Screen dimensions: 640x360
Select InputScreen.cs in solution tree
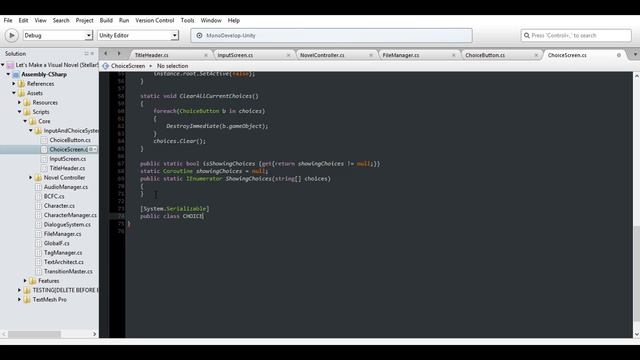(68, 159)
